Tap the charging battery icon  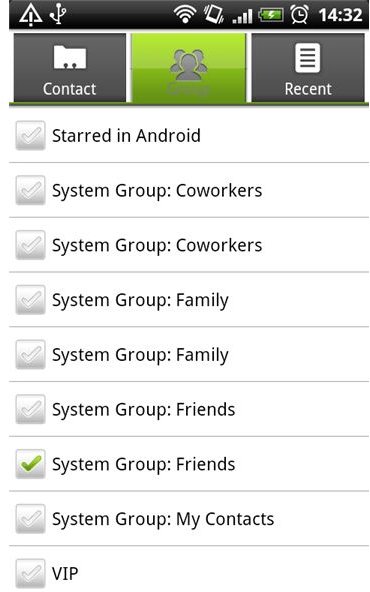tap(270, 15)
